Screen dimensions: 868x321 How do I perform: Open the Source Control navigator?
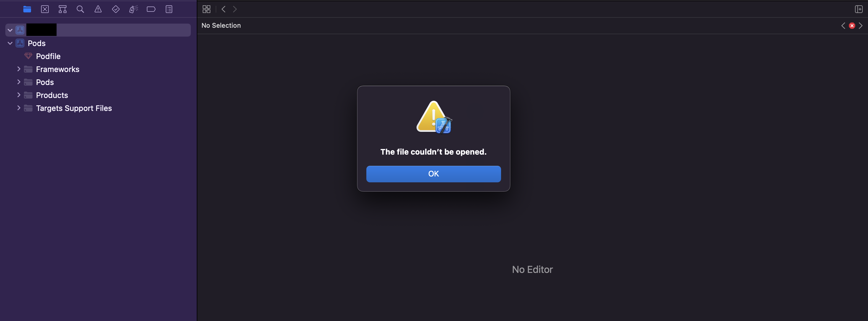click(x=45, y=9)
